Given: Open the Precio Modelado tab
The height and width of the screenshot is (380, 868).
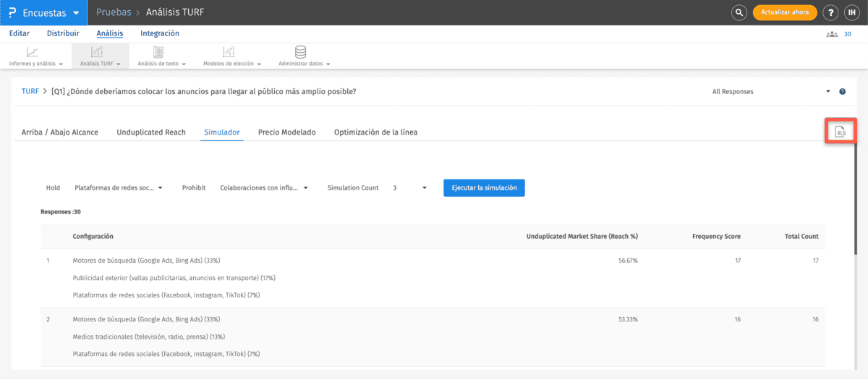Looking at the screenshot, I should coord(286,132).
